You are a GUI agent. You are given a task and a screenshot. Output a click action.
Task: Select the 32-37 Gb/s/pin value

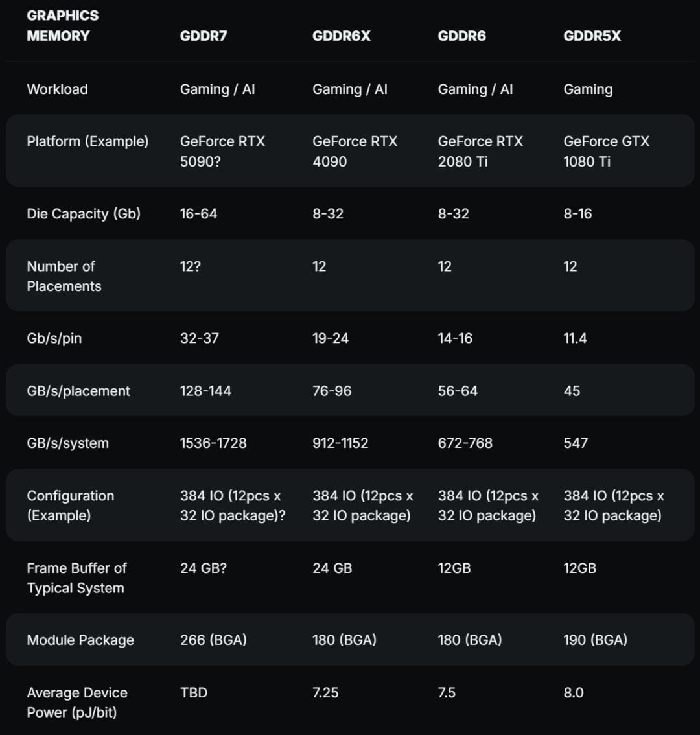point(200,338)
